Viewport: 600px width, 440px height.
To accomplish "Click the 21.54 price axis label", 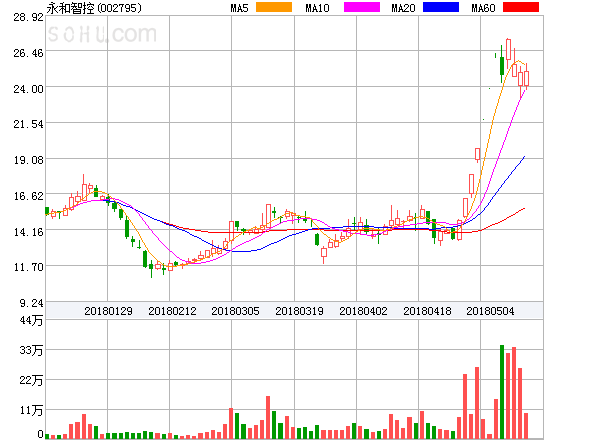I will pos(29,124).
